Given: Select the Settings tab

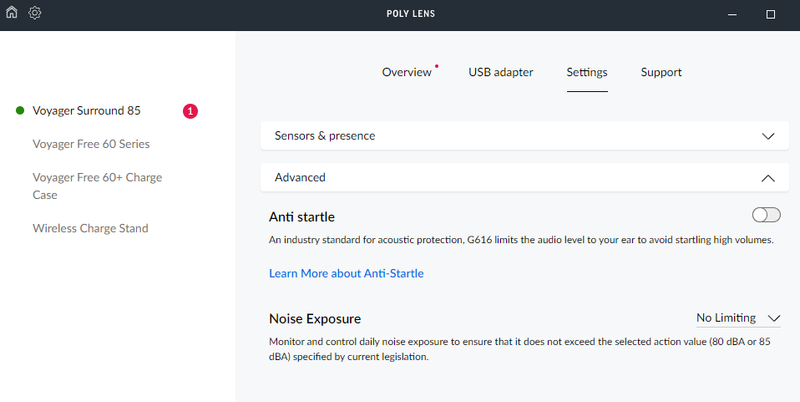Looking at the screenshot, I should [587, 72].
